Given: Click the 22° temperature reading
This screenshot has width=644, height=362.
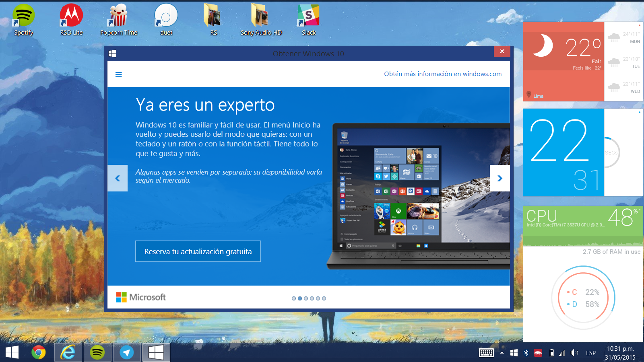Looking at the screenshot, I should (x=583, y=47).
